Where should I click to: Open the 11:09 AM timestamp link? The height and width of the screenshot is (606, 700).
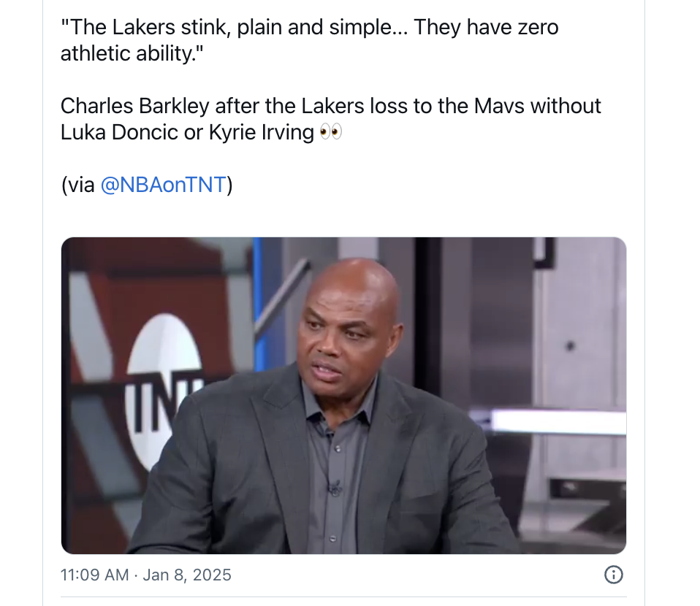(x=95, y=575)
